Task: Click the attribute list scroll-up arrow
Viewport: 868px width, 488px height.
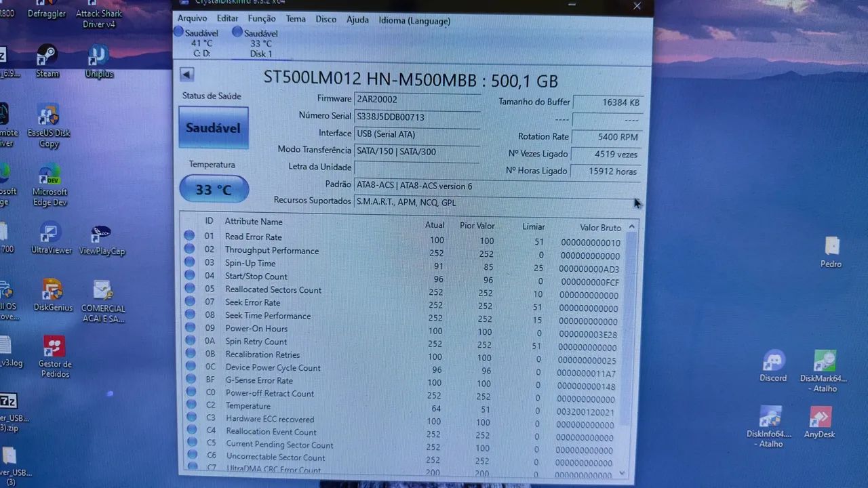Action: (x=632, y=227)
